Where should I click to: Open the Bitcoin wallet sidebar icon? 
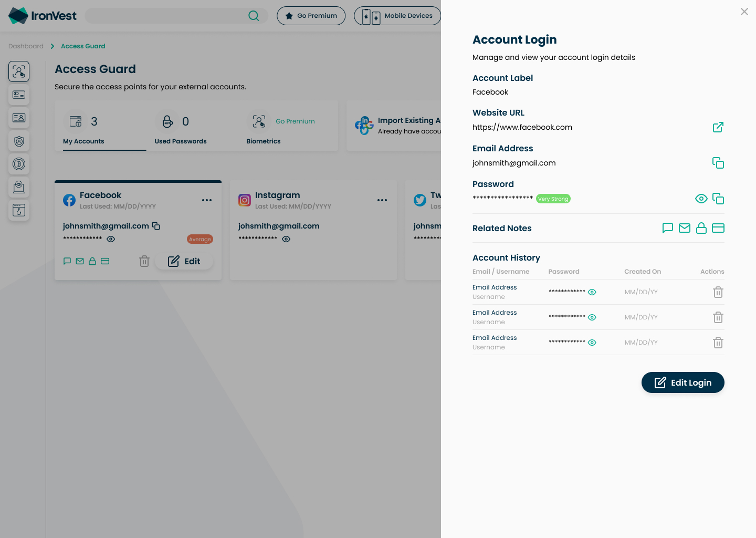19,164
